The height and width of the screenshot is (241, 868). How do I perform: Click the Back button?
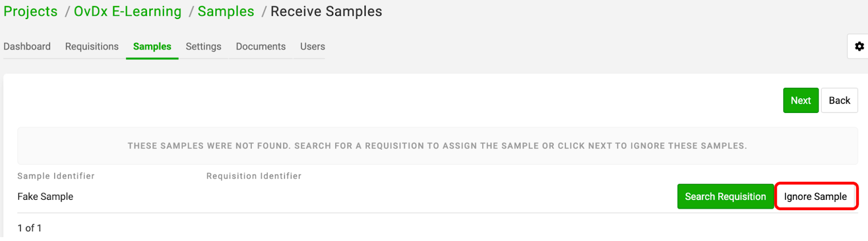839,100
